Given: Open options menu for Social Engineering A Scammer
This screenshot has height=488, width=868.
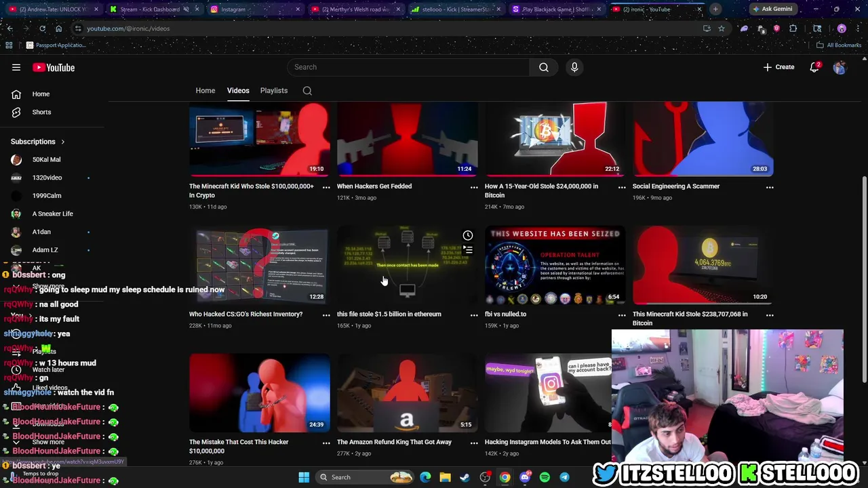Looking at the screenshot, I should 770,187.
